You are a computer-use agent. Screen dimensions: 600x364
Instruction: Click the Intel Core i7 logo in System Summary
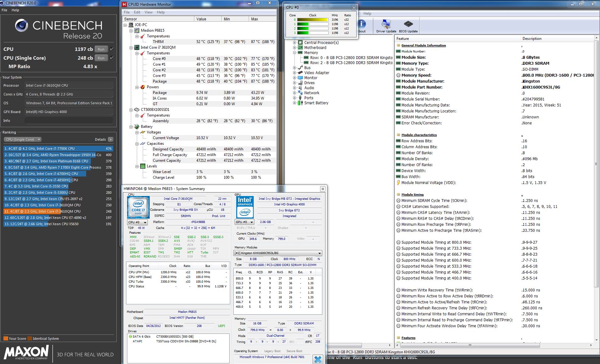click(x=138, y=207)
